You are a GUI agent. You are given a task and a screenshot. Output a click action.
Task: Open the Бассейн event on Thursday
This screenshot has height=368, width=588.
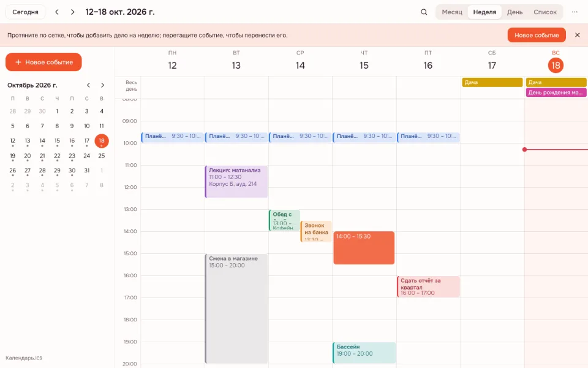[364, 353]
